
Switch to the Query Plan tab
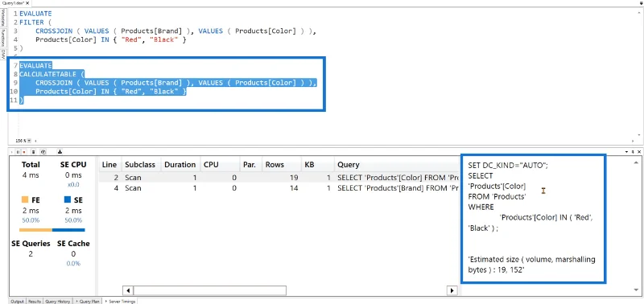pyautogui.click(x=89, y=301)
